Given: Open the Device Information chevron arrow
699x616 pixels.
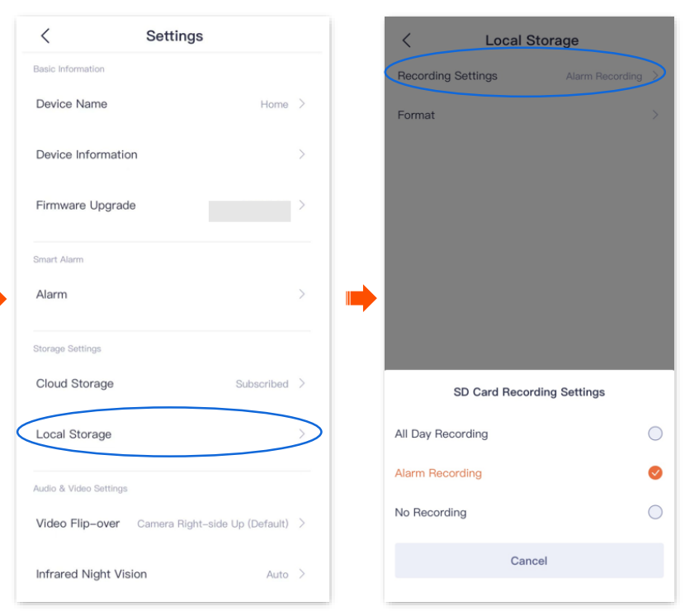Looking at the screenshot, I should coord(302,154).
